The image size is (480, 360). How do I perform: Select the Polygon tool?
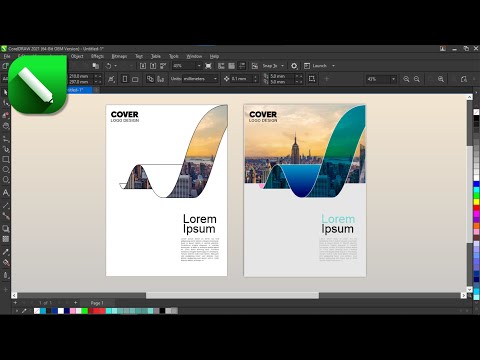point(6,180)
